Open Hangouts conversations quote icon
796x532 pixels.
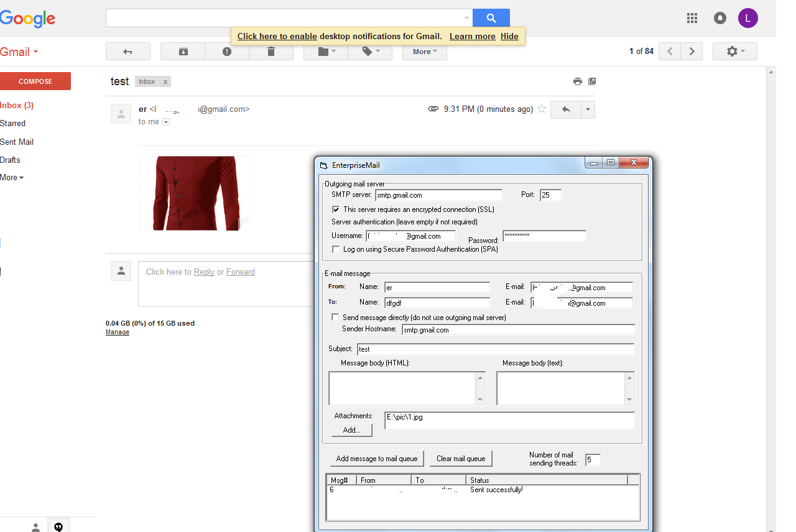tap(58, 527)
